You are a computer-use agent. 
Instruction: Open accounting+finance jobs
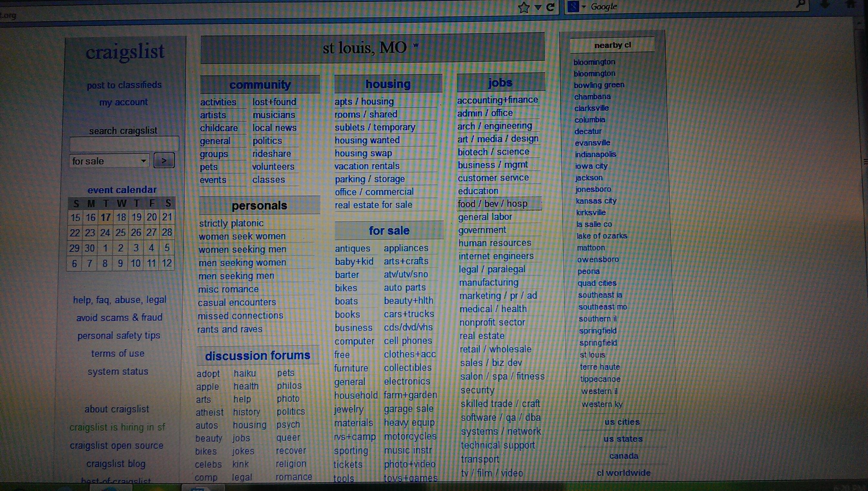498,100
